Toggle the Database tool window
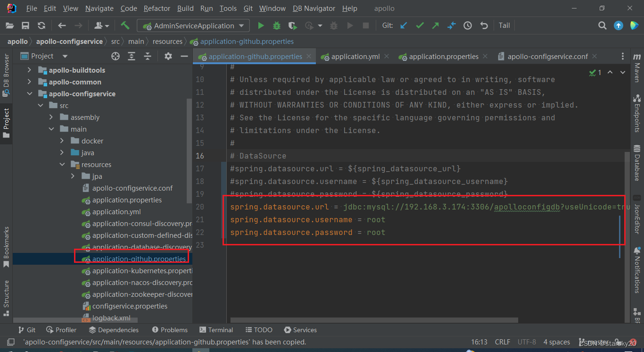Screen dimensions: 644x352 pyautogui.click(x=637, y=163)
